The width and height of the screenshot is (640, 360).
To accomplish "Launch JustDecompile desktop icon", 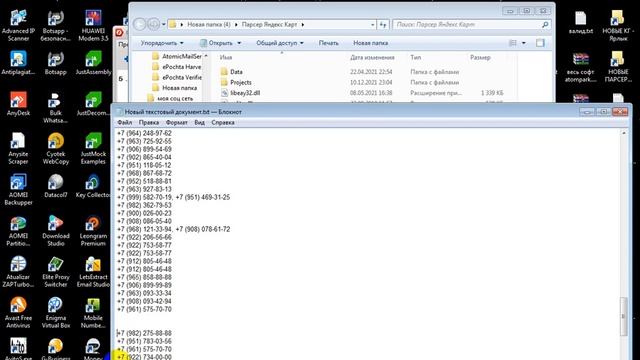I will pyautogui.click(x=93, y=104).
